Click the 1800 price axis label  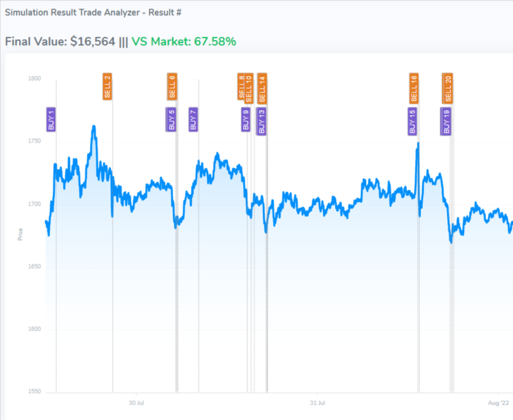pos(34,78)
